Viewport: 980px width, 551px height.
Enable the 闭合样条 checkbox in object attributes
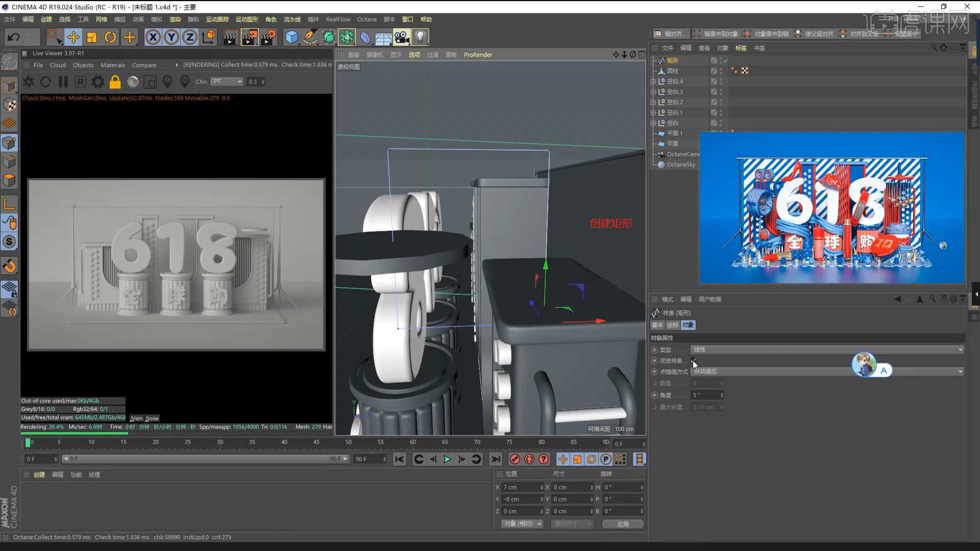[x=693, y=361]
